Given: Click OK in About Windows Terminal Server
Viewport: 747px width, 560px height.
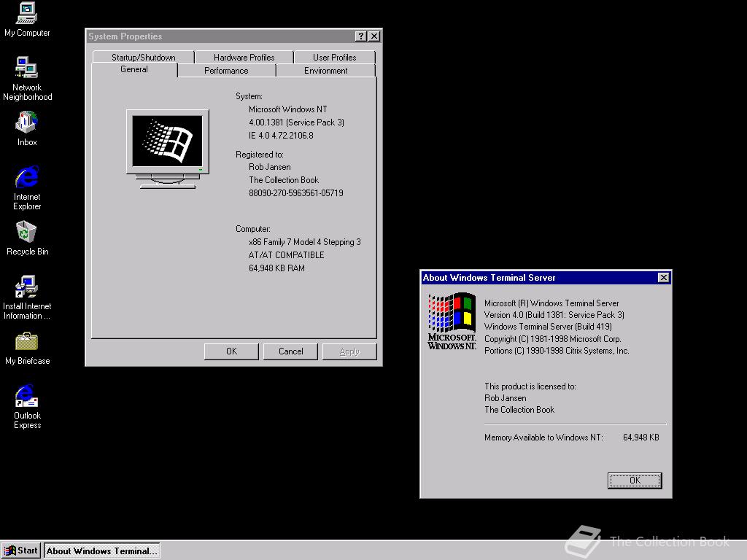Looking at the screenshot, I should coord(635,481).
